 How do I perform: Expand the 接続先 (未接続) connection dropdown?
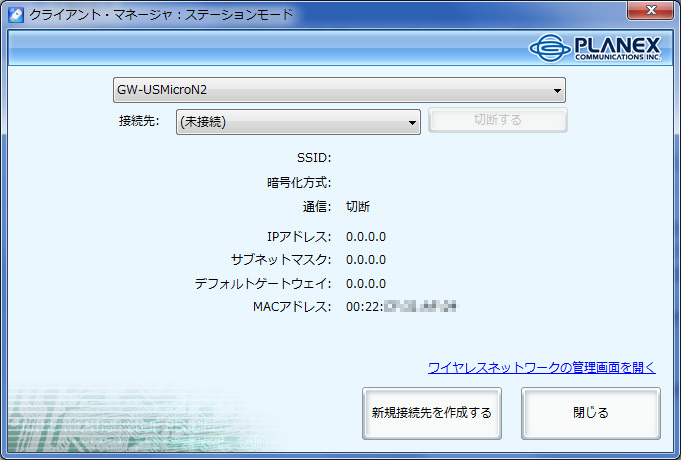tap(298, 122)
